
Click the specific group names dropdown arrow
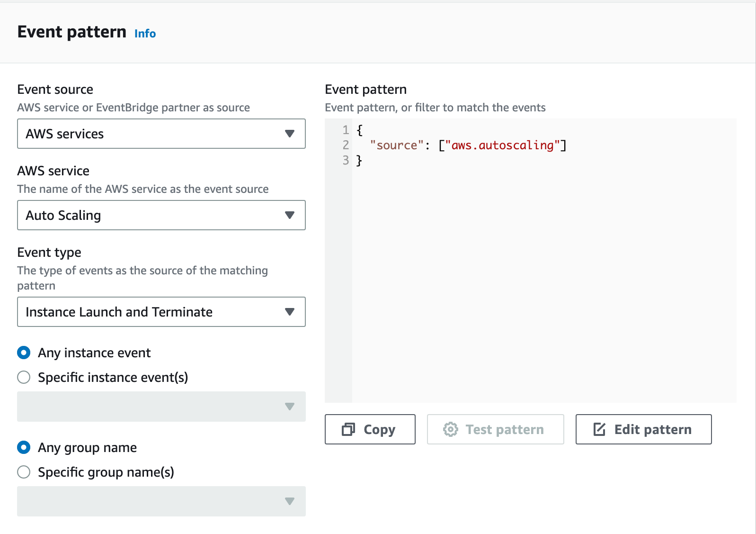click(290, 501)
